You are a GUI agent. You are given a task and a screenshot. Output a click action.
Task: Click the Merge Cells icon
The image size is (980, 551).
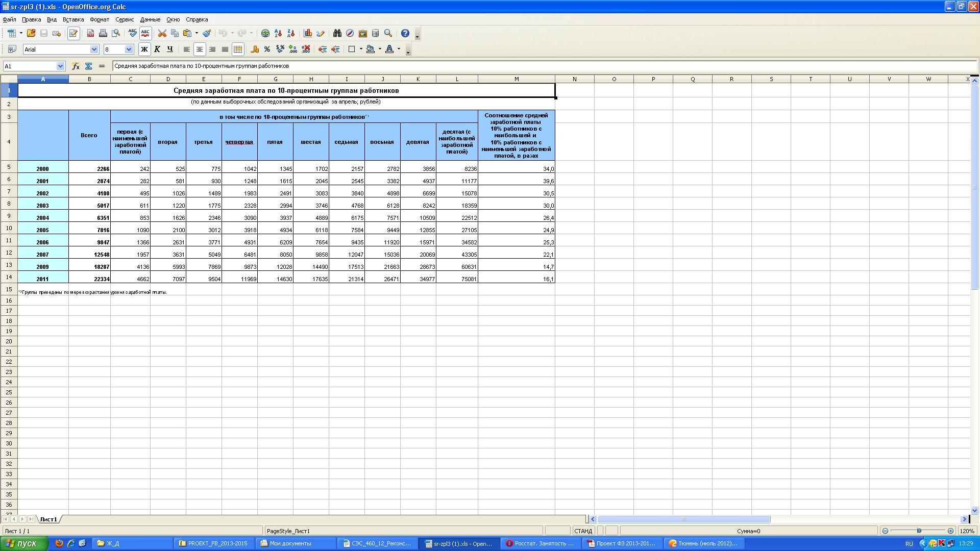tap(238, 49)
